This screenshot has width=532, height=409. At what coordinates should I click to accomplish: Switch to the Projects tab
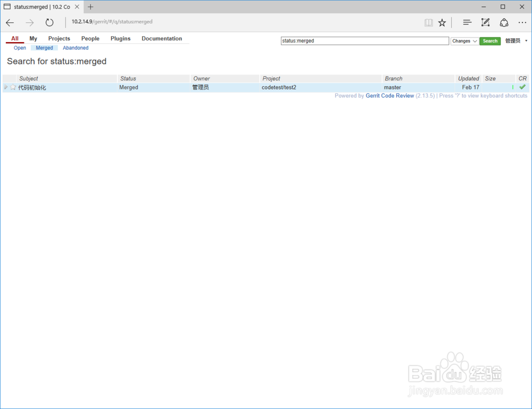coord(59,38)
